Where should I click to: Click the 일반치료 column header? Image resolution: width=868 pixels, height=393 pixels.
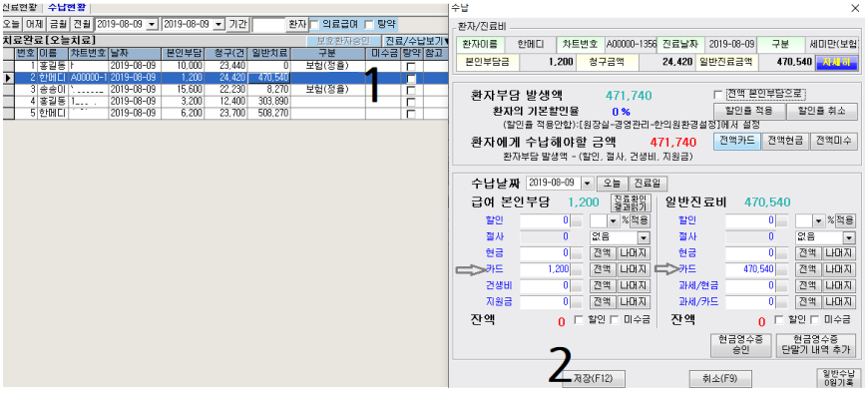(268, 53)
